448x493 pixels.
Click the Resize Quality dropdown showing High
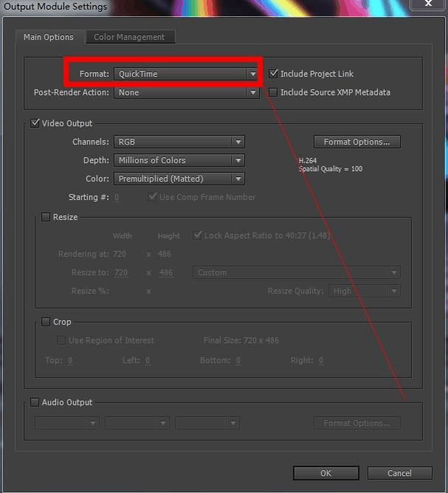pyautogui.click(x=365, y=292)
